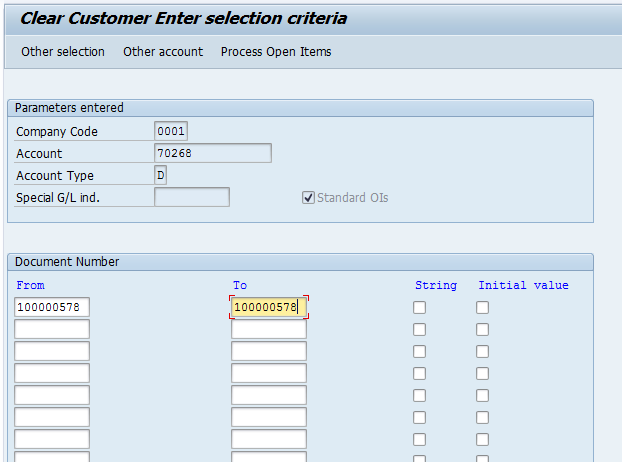
Task: Toggle String checkbox in fifth row
Action: 419,395
